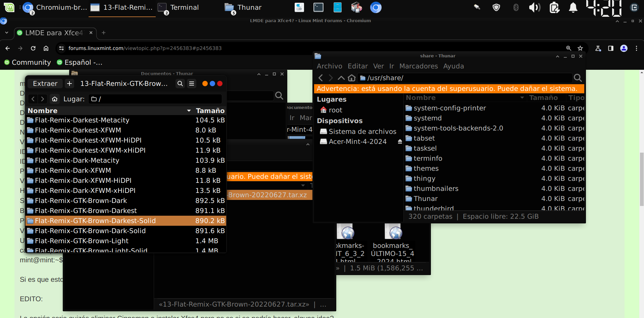The image size is (644, 318).
Task: Show notifications with the bell icon
Action: coord(573,7)
